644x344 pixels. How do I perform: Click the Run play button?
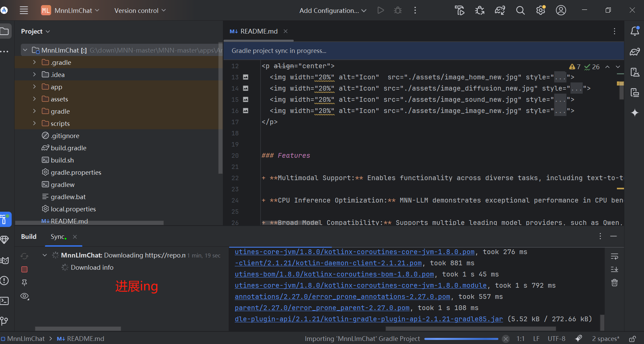(x=381, y=10)
